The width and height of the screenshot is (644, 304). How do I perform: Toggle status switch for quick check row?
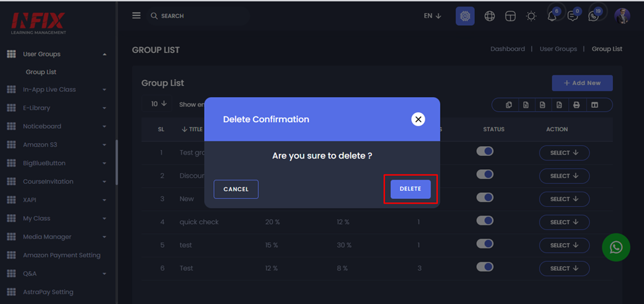[485, 221]
